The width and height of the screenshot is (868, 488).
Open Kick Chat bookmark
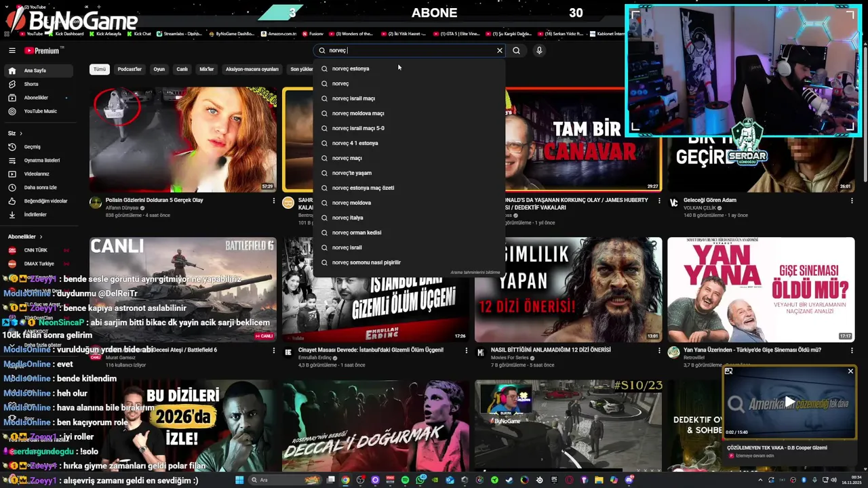139,33
